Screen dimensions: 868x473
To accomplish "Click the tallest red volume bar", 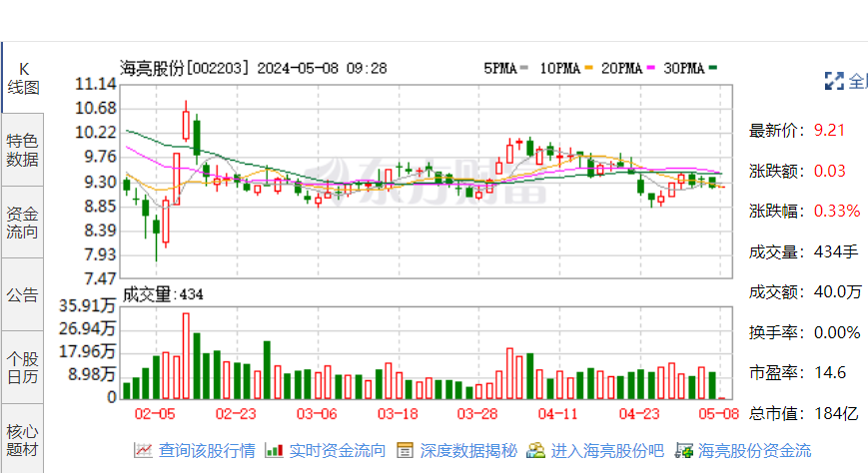I will tap(186, 356).
